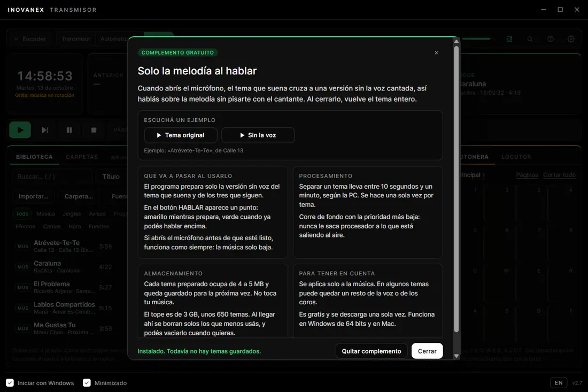Viewport: 588px width, 392px height.
Task: Switch to the Automatiz tab
Action: [x=114, y=39]
